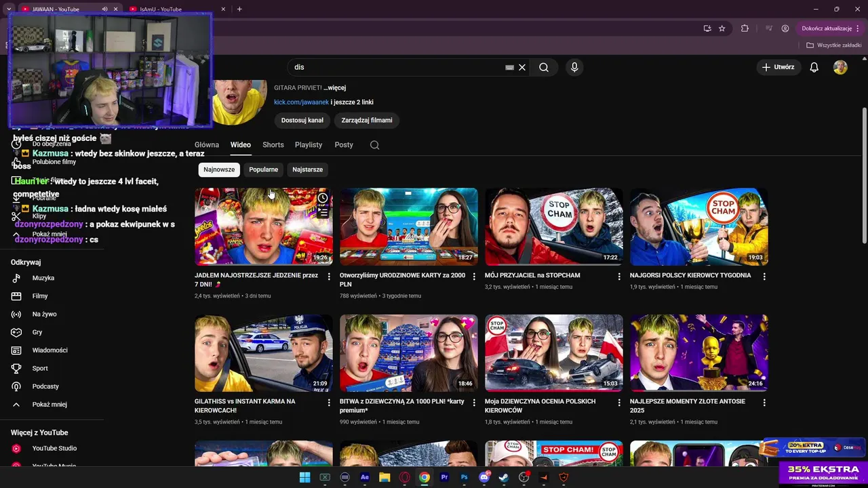Click Watch later clock icon on first thumbnail
The width and height of the screenshot is (868, 488).
[x=323, y=198]
